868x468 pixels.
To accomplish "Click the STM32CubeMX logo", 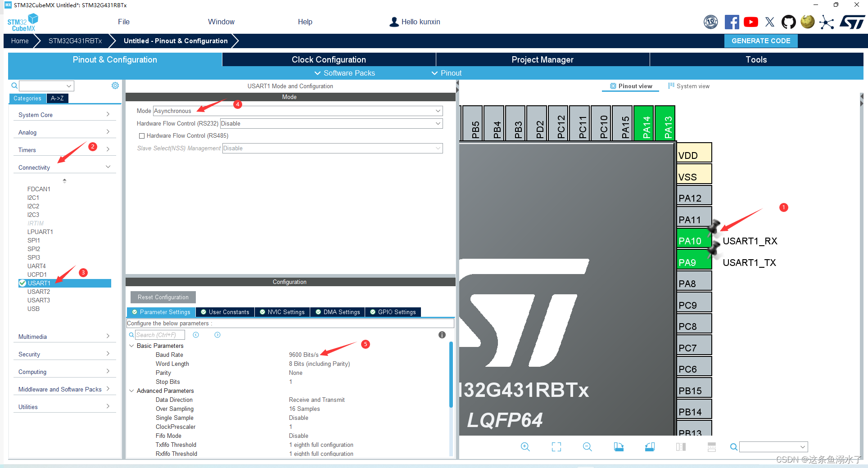I will [x=23, y=22].
